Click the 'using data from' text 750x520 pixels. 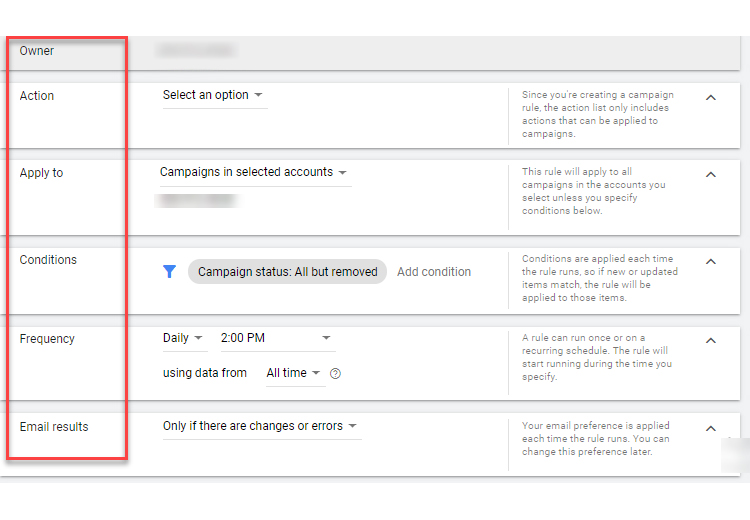pyautogui.click(x=205, y=373)
